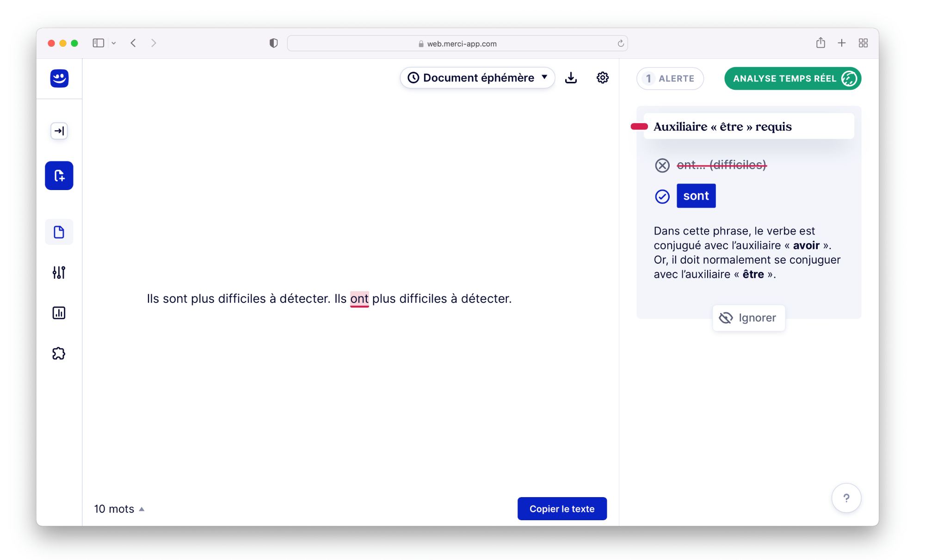Click the rejected correction X toggle

(x=663, y=165)
